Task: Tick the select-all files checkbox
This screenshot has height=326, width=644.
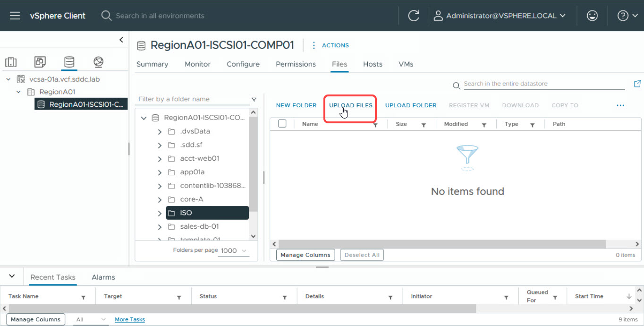Action: [x=282, y=124]
